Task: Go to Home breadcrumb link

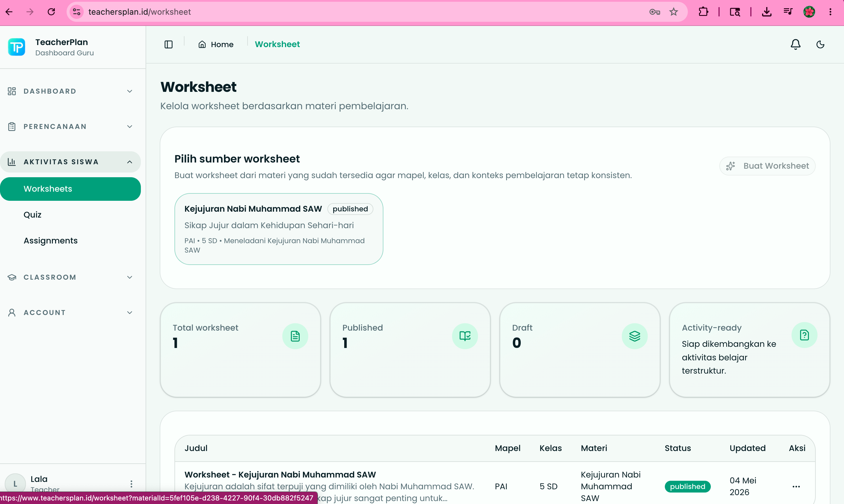Action: pyautogui.click(x=216, y=44)
